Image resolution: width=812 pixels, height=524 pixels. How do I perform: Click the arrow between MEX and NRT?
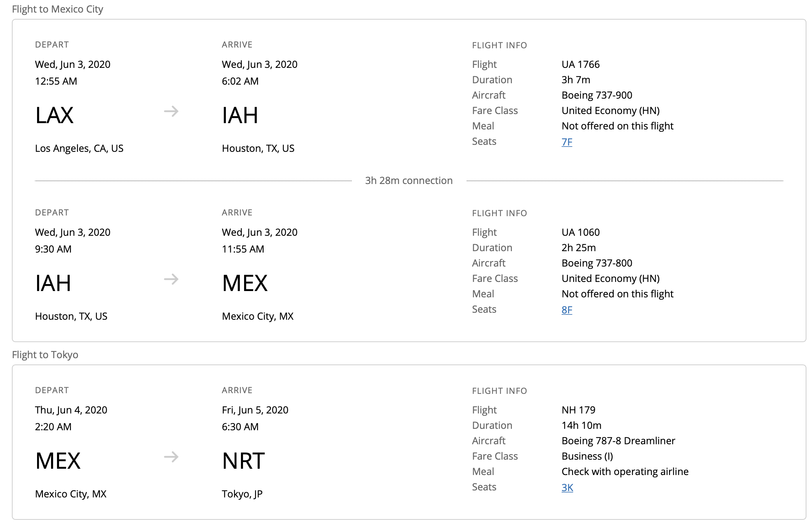pyautogui.click(x=171, y=457)
